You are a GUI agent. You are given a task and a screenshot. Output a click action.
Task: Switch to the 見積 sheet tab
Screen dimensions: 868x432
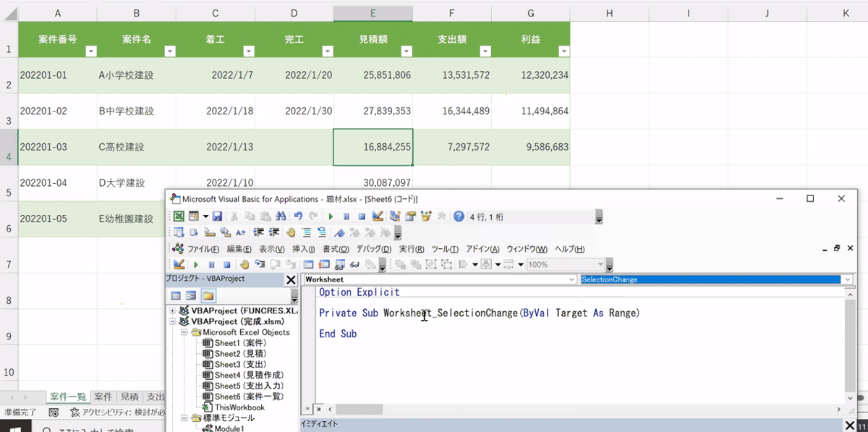tap(129, 397)
